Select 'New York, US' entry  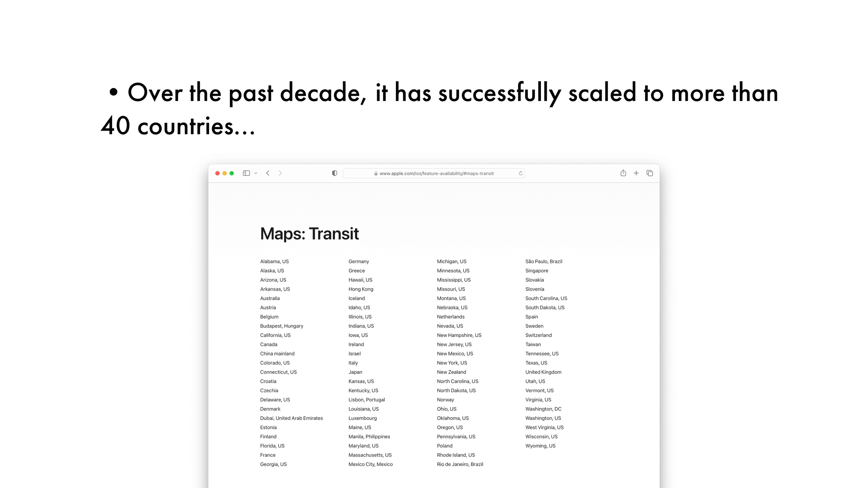tap(452, 363)
